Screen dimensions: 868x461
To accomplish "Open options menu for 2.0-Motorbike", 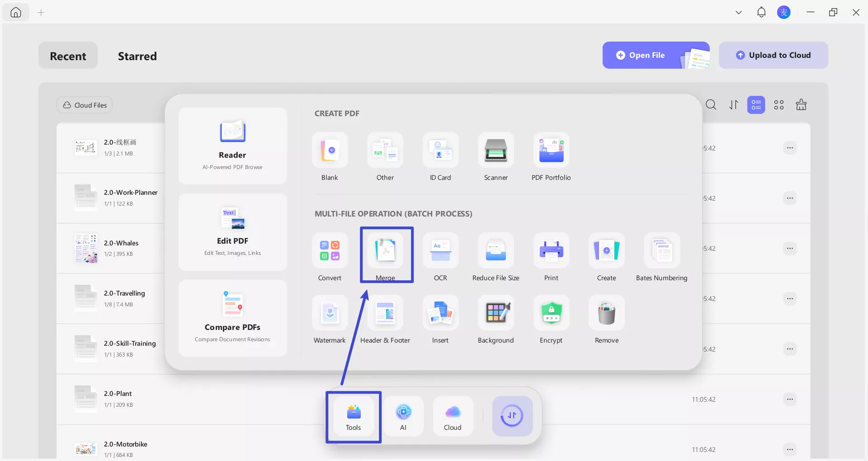I will [790, 449].
